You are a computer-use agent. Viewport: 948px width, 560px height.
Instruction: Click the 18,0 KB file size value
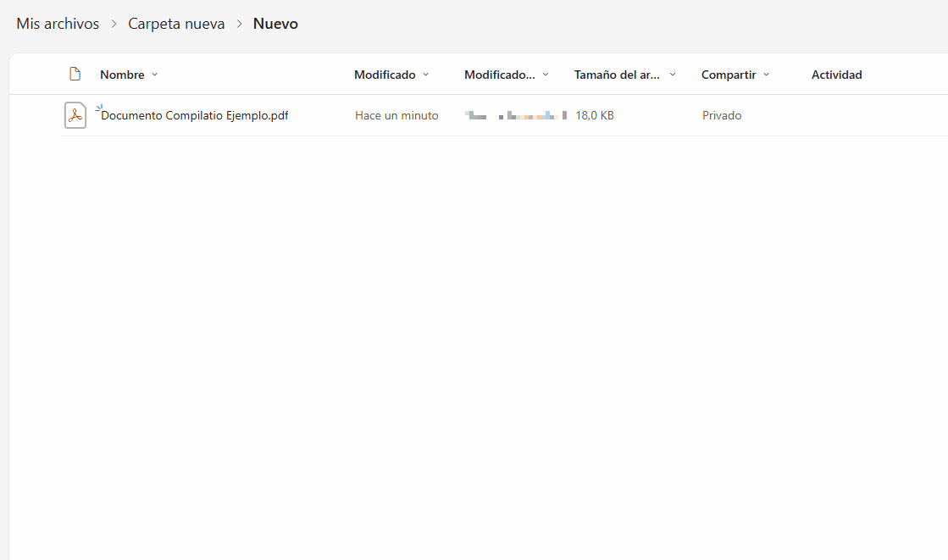(595, 114)
